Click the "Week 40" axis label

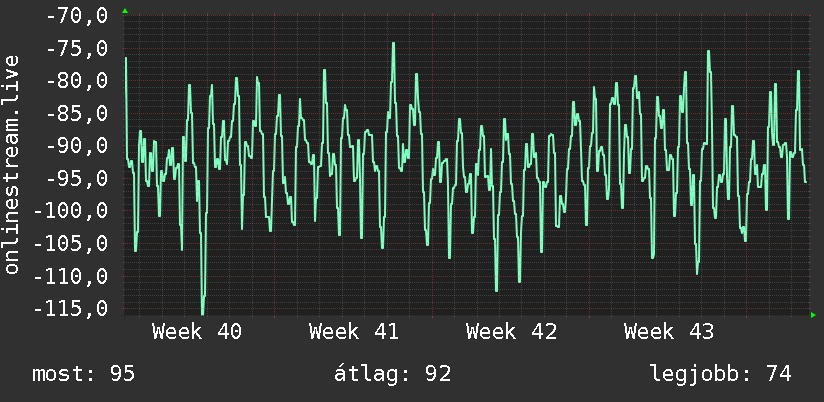(x=197, y=332)
